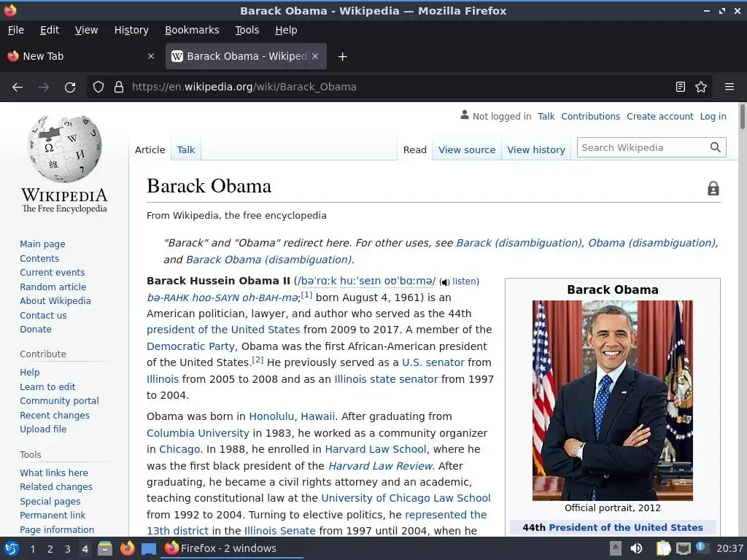Go back with the browser back arrow

[18, 87]
